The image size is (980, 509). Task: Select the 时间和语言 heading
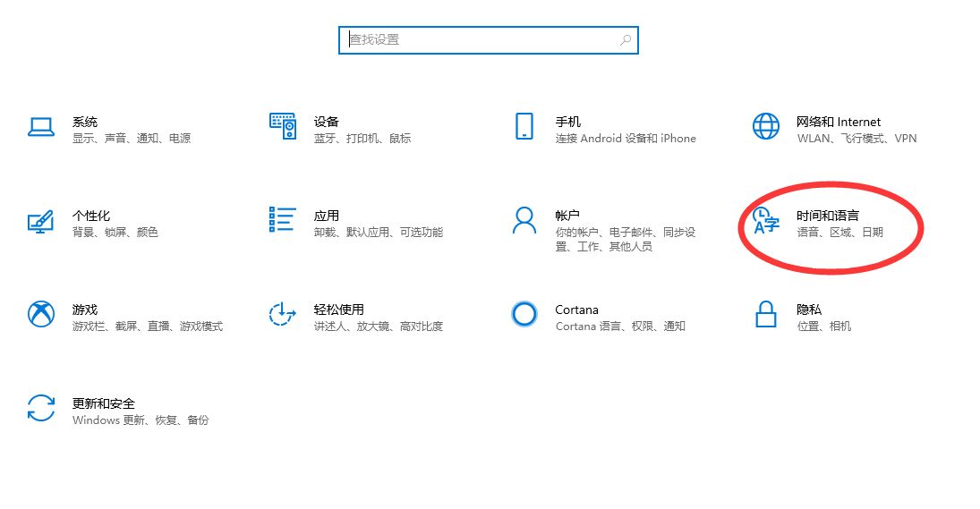828,216
